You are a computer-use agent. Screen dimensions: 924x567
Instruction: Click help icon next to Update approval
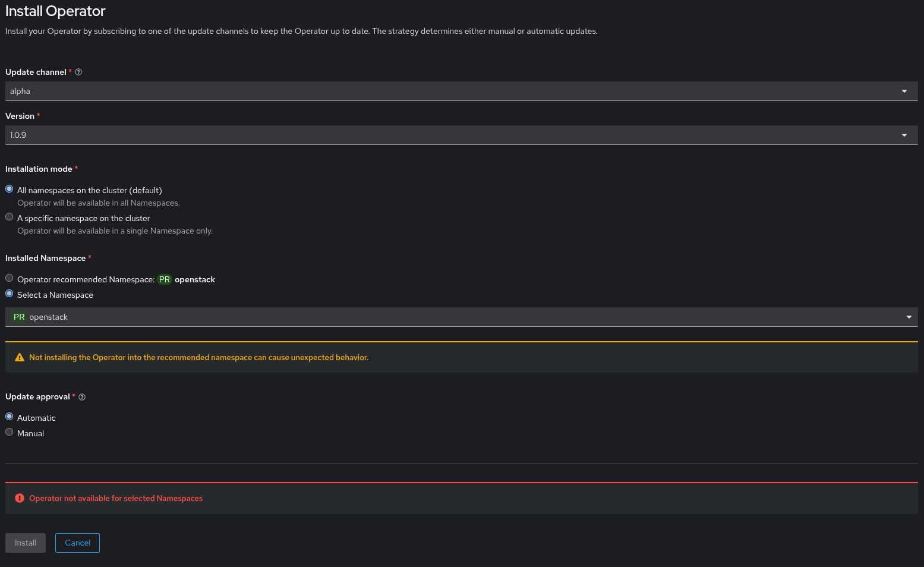(x=82, y=397)
